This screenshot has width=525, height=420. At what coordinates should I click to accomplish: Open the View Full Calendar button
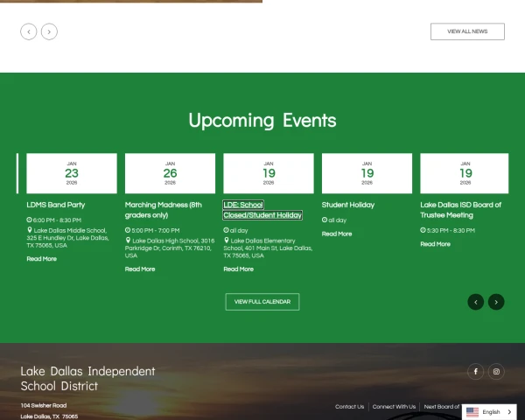click(x=262, y=302)
